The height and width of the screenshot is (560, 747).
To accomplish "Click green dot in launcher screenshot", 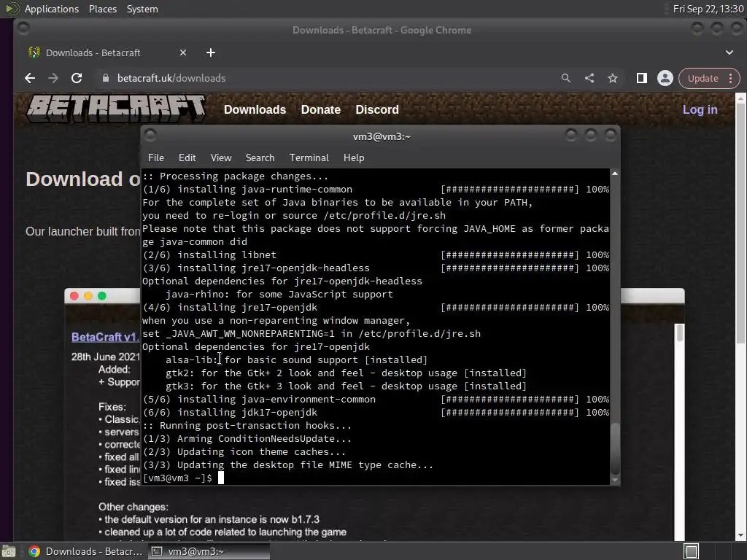I will (x=102, y=296).
